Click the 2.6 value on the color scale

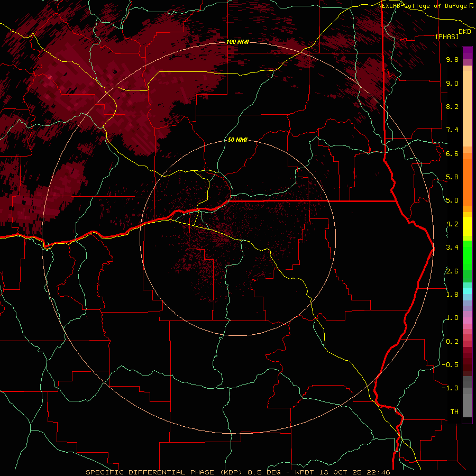tap(452, 271)
